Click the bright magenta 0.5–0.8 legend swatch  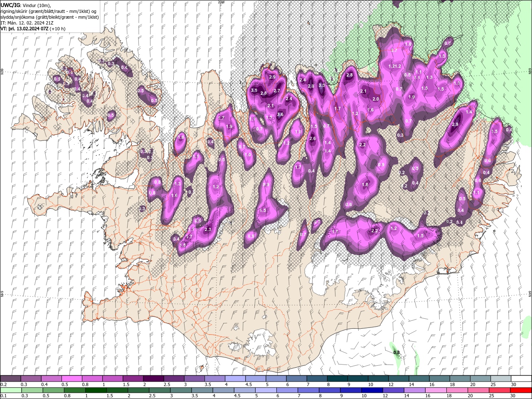click(72, 379)
